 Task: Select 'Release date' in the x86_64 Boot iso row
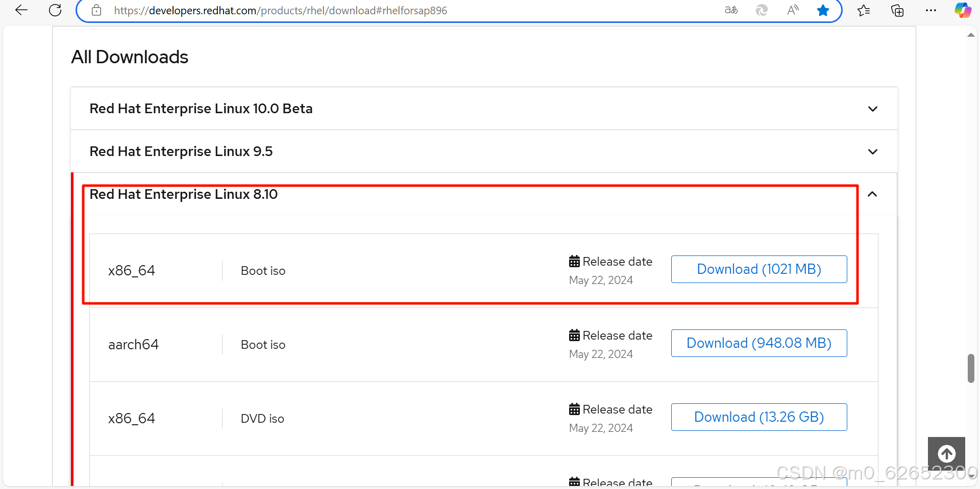(618, 262)
